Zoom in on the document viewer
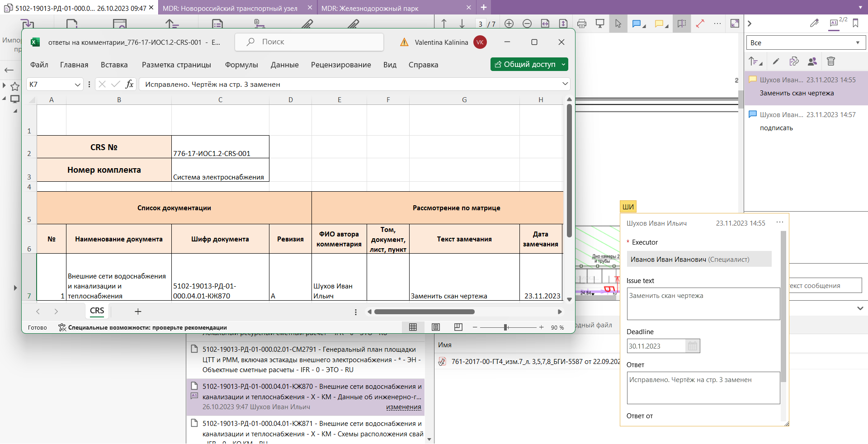The image size is (868, 444). pyautogui.click(x=509, y=24)
